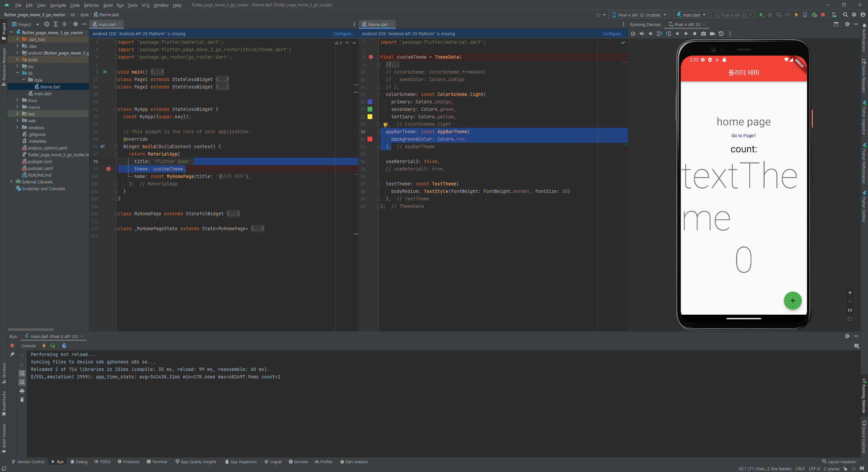The image size is (868, 472).
Task: Open Flutter DevTools icon in console toolbar
Action: point(64,346)
